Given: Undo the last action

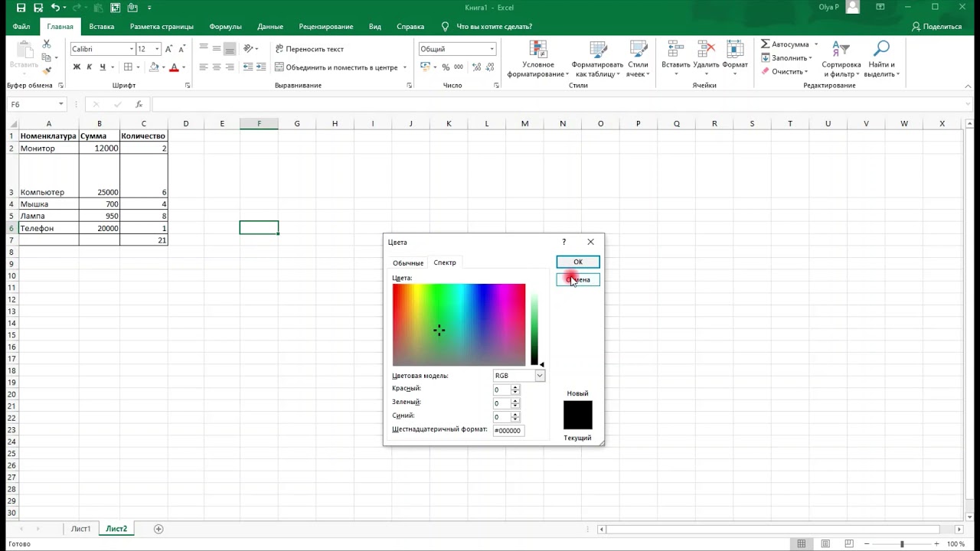Looking at the screenshot, I should (x=55, y=8).
